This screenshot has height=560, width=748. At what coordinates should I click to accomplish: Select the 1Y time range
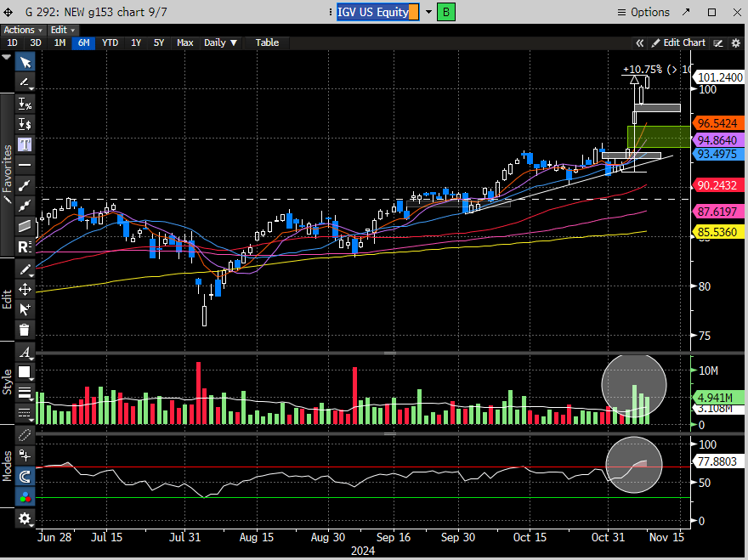[136, 43]
